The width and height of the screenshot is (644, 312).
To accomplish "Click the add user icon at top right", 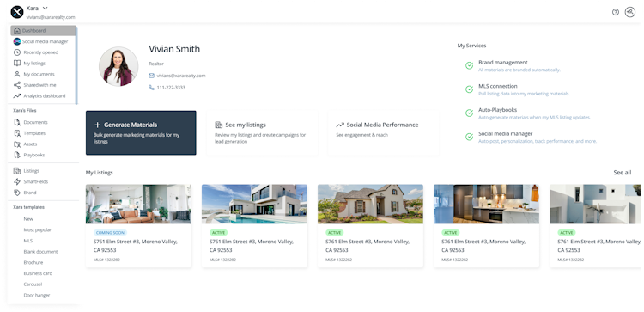I will tap(630, 12).
